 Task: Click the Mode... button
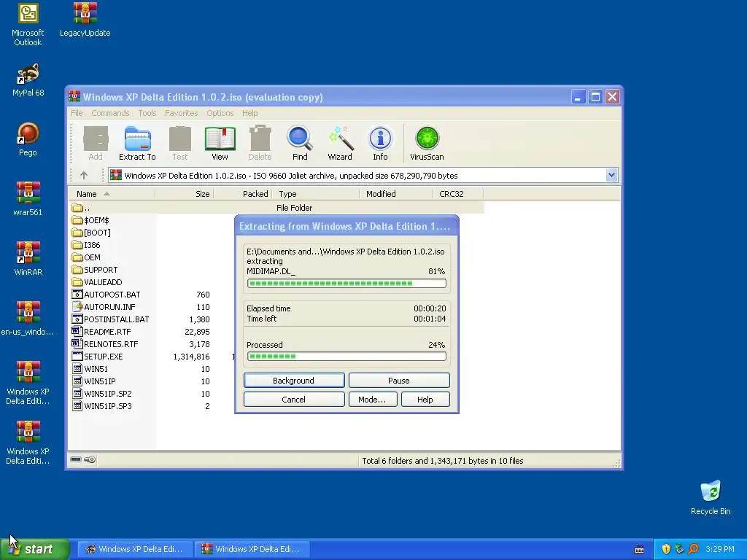tap(372, 400)
